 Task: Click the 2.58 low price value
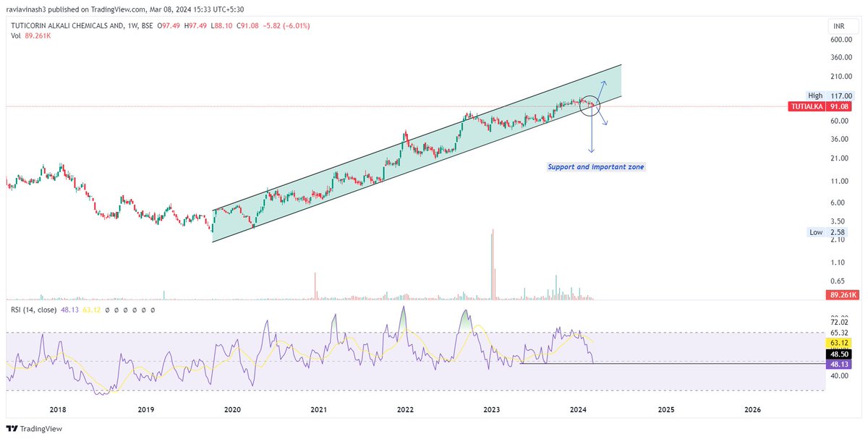click(839, 232)
